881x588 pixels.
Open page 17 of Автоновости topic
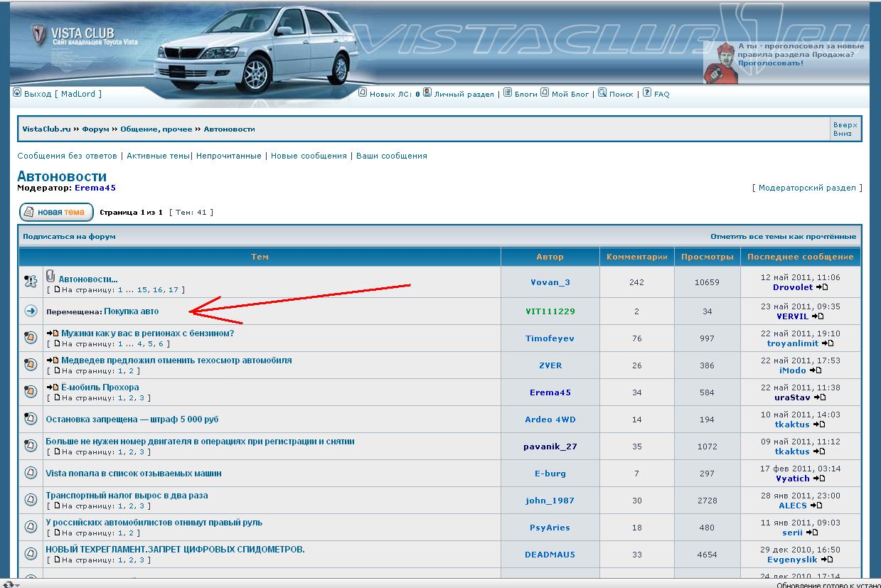click(x=173, y=290)
